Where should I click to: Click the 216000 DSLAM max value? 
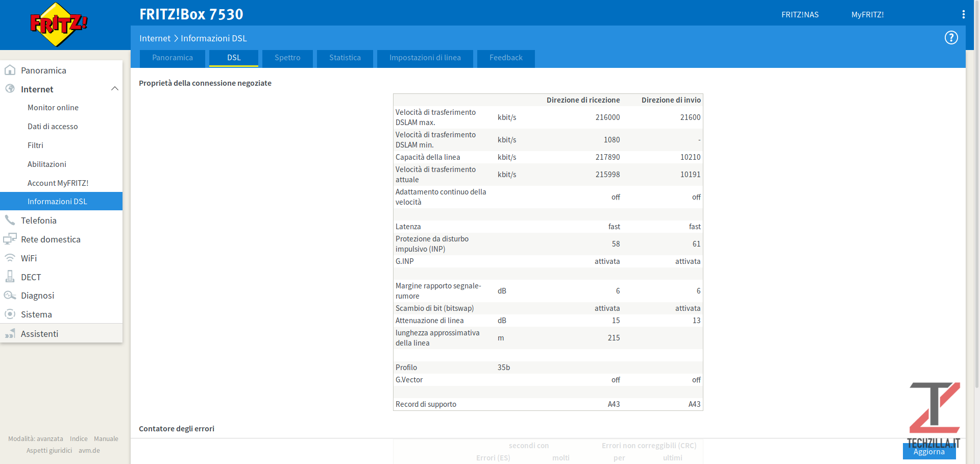(607, 117)
